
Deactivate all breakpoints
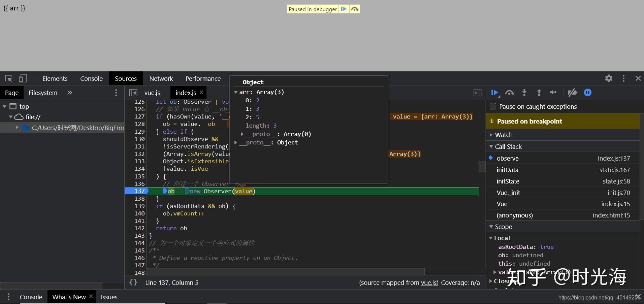[x=573, y=93]
